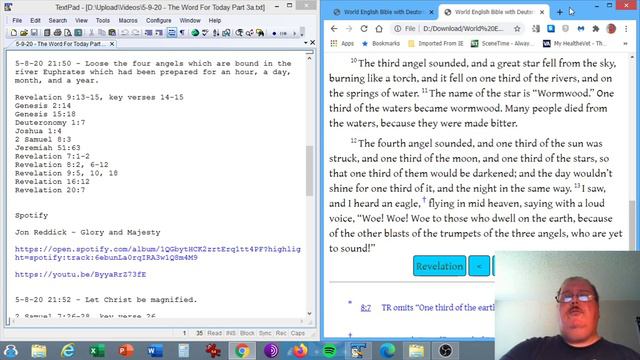The height and width of the screenshot is (360, 640).
Task: Open the Spotify album link in text
Action: click(158, 253)
